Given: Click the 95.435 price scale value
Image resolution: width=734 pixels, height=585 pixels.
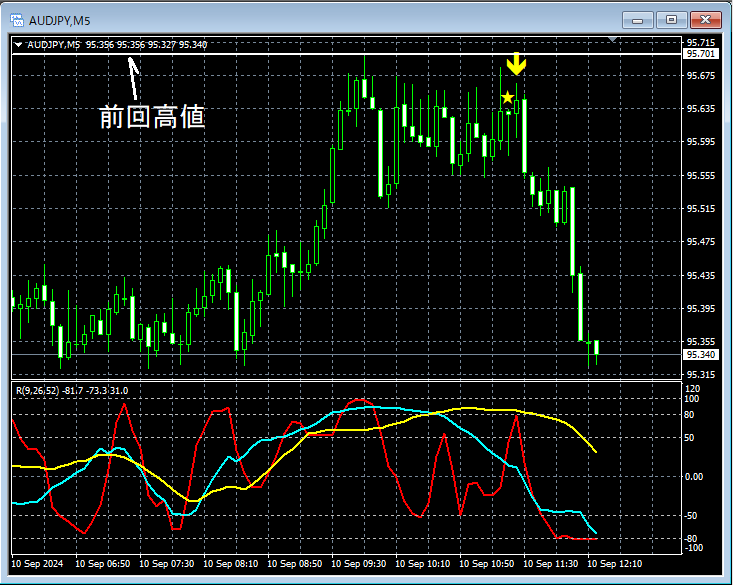Looking at the screenshot, I should [x=701, y=276].
